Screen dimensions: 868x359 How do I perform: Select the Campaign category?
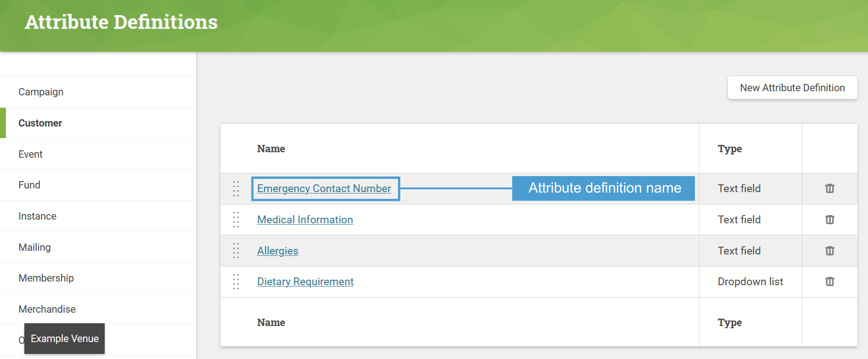41,92
